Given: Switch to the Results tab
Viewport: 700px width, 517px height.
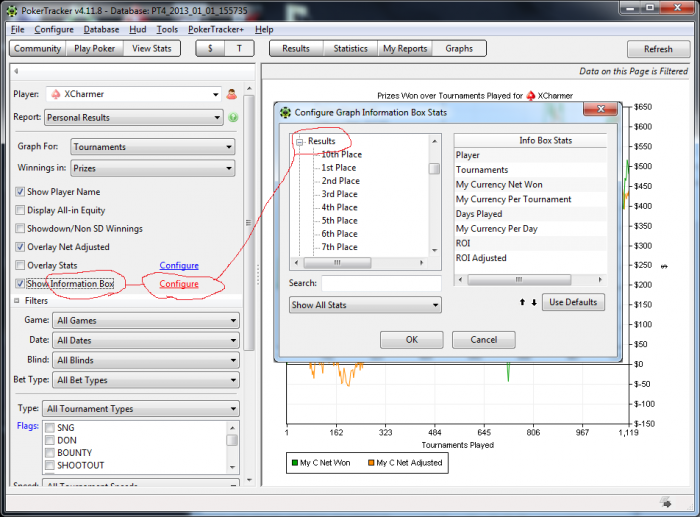Looking at the screenshot, I should [296, 49].
